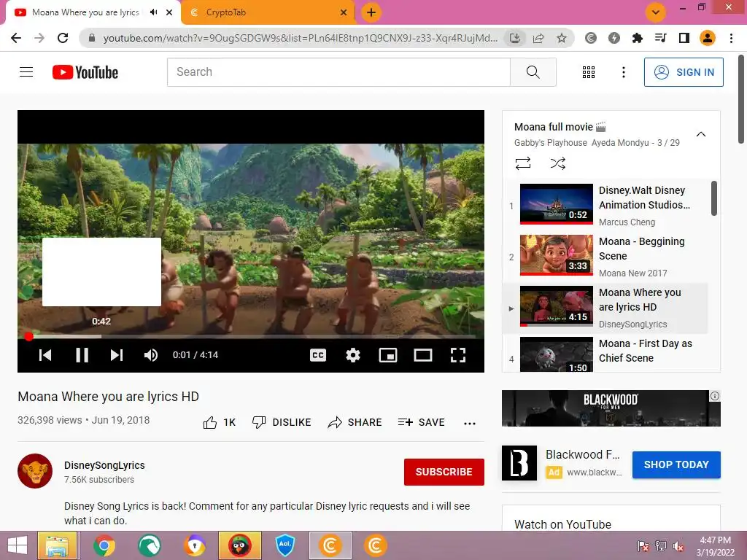Image resolution: width=747 pixels, height=560 pixels.
Task: Open media controls toolbar icon
Action: (660, 38)
